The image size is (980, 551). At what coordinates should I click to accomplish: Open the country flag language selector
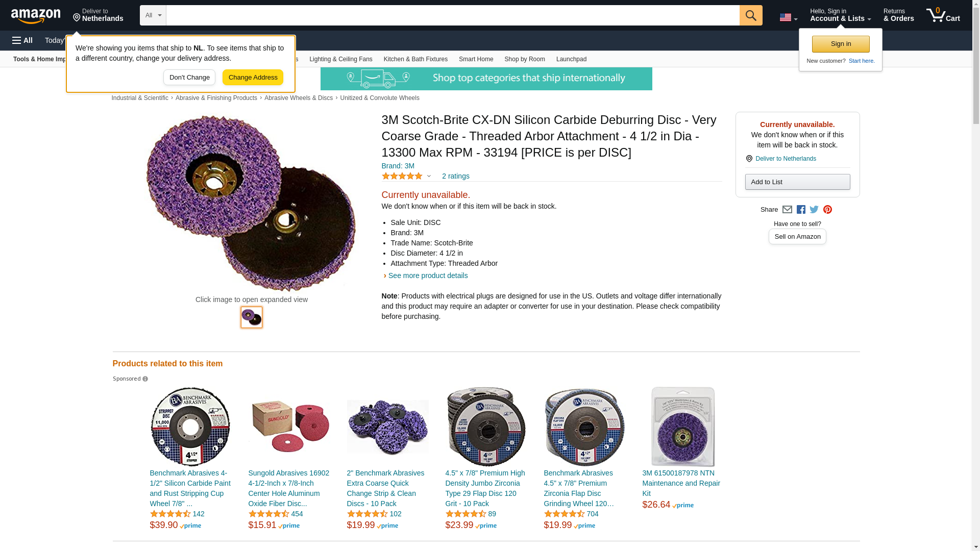(788, 17)
